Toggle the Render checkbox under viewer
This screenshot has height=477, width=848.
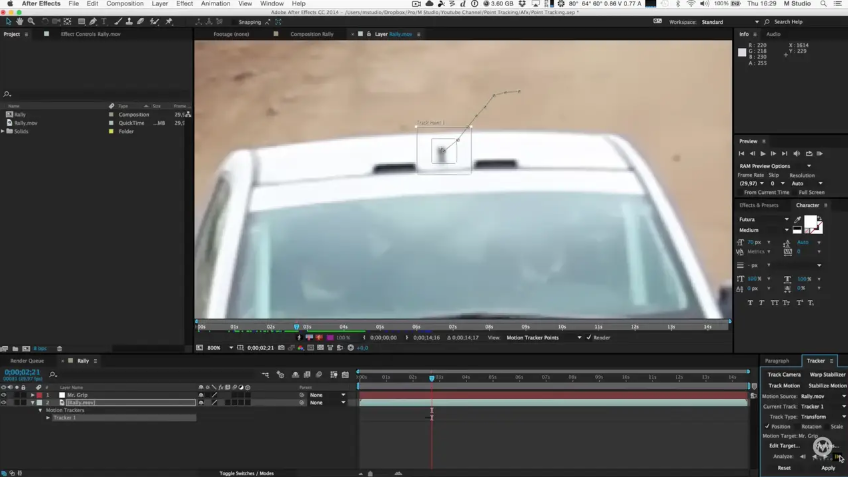coord(589,337)
